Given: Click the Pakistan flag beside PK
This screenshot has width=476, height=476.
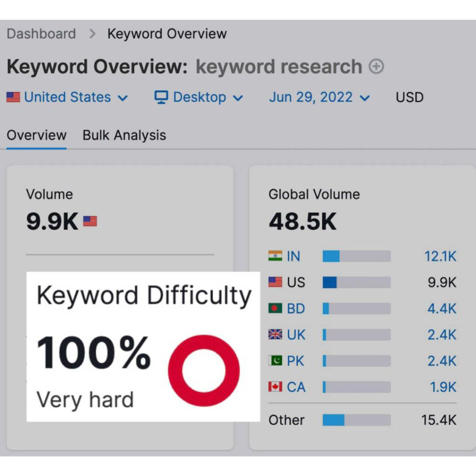Looking at the screenshot, I should (x=275, y=361).
